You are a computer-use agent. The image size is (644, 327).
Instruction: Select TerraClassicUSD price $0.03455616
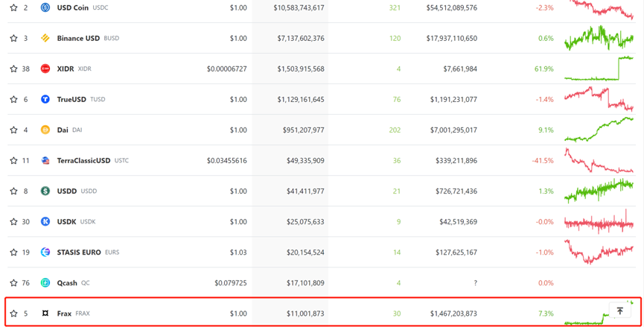227,161
